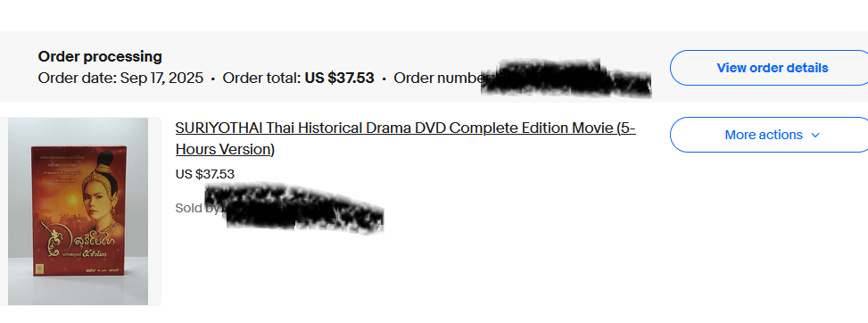Click the Thai tagline text atop DVD cover

pyautogui.click(x=61, y=169)
